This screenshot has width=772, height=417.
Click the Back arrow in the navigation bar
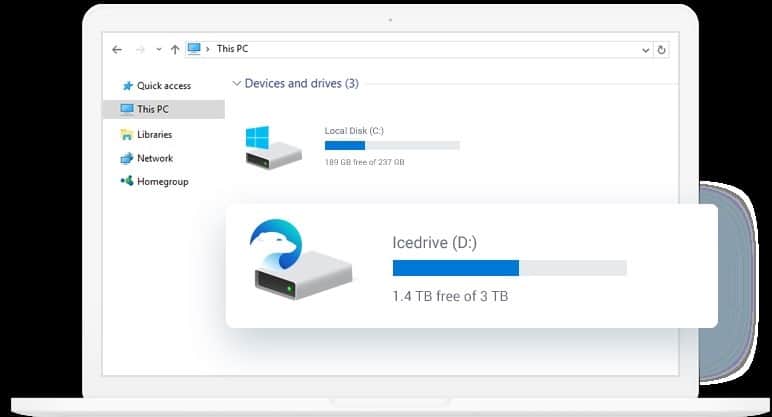[117, 49]
